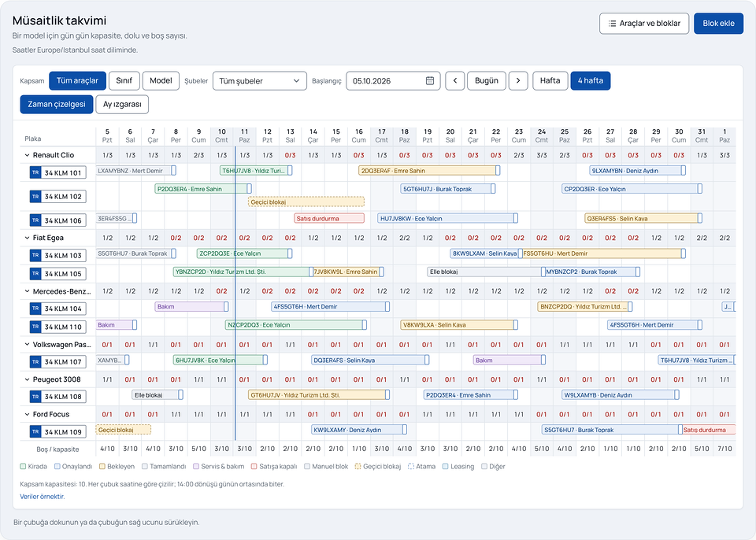Open the Veriler örnektir link
Screen dimensions: 756x540
[x=43, y=497]
